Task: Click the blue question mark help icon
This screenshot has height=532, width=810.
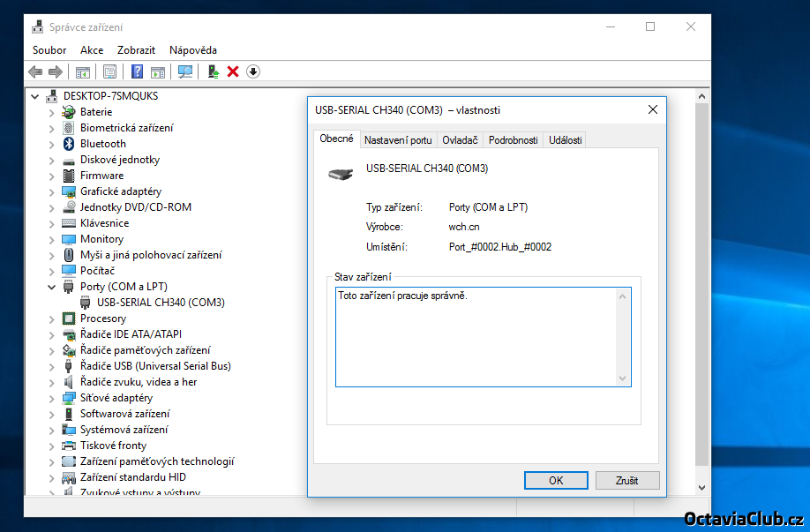Action: 137,71
